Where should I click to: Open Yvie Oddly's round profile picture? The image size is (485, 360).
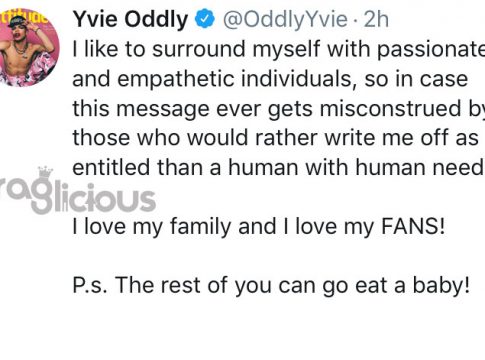(27, 47)
